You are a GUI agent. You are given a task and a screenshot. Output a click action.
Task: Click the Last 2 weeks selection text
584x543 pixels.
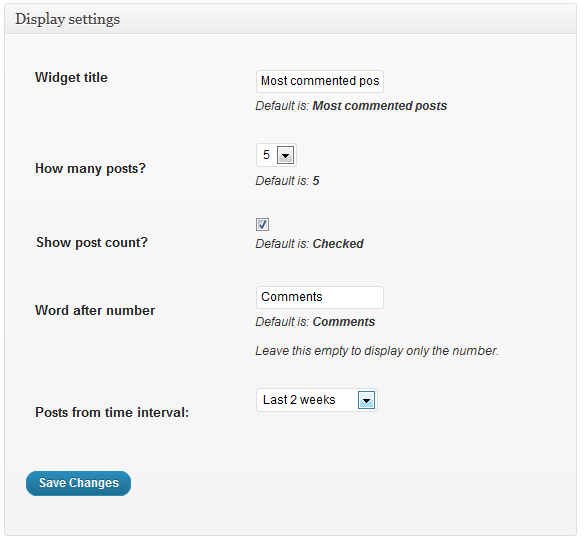[x=299, y=400]
